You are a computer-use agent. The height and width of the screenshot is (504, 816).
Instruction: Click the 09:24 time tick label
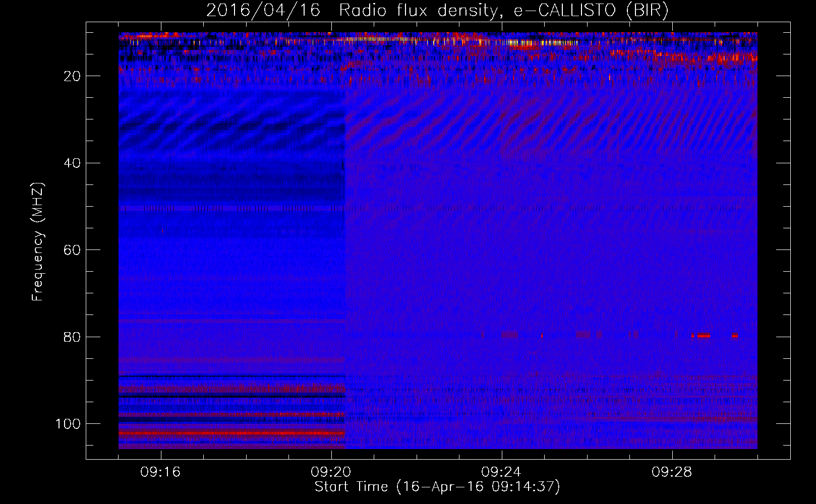[x=501, y=472]
